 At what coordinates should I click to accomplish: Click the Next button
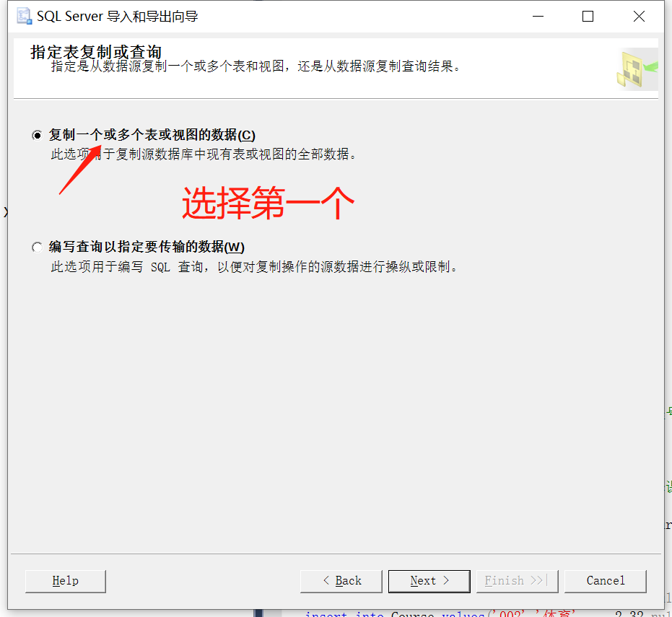click(x=429, y=581)
